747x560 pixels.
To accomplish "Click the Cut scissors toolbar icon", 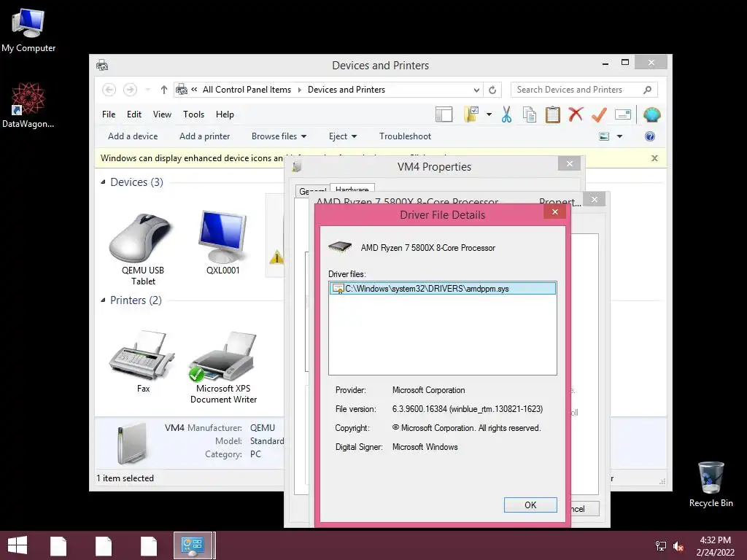I will point(506,114).
